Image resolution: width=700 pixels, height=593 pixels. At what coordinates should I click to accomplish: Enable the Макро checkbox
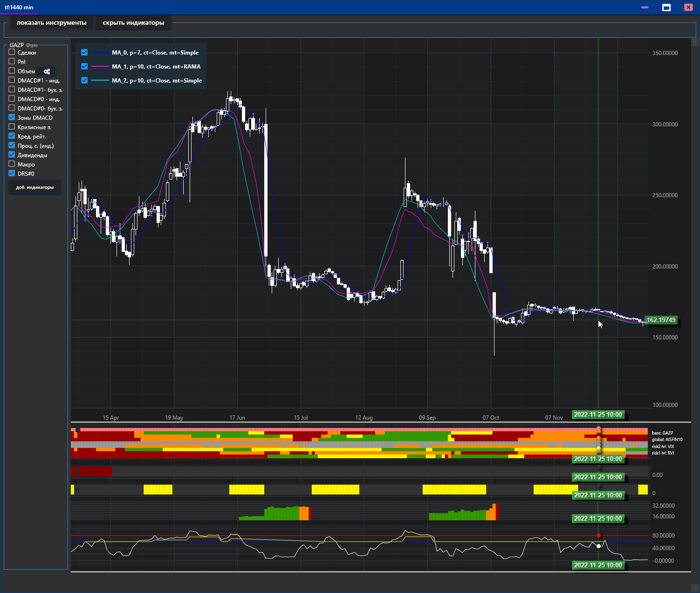pyautogui.click(x=12, y=164)
